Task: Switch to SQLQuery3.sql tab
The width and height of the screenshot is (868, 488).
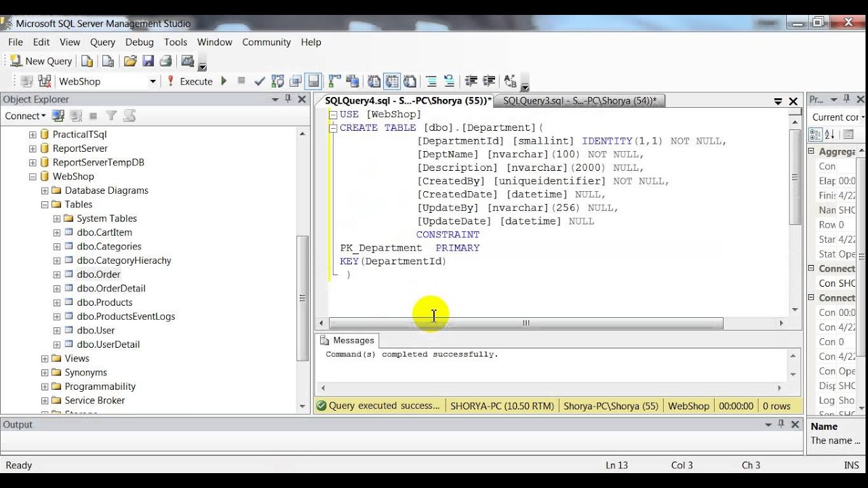Action: click(580, 100)
